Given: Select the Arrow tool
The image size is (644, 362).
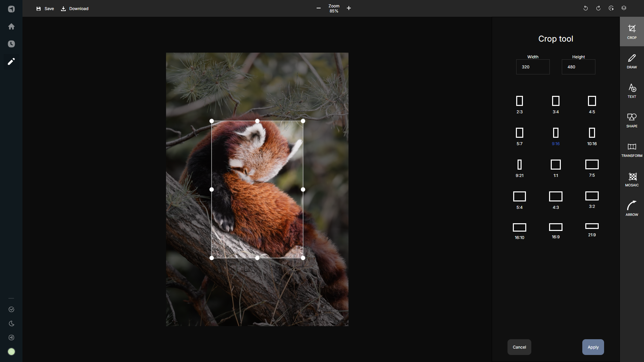Looking at the screenshot, I should coord(632,208).
